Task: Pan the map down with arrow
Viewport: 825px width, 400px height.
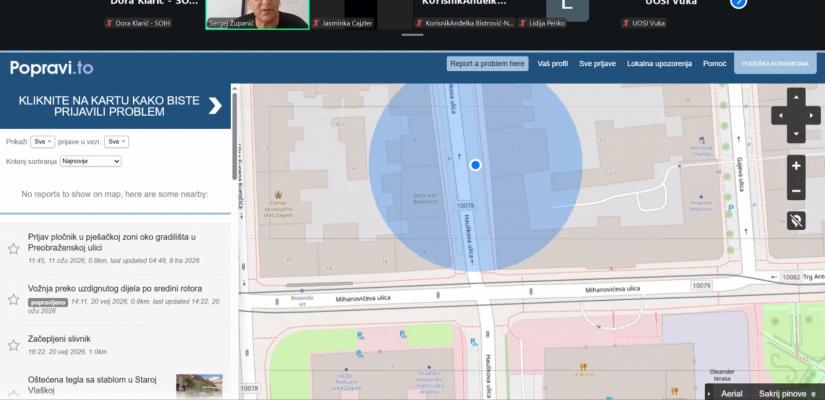Action: coord(796,134)
